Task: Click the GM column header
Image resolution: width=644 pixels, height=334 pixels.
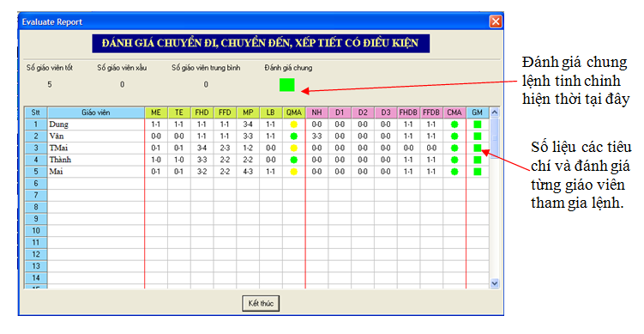Action: coord(478,112)
